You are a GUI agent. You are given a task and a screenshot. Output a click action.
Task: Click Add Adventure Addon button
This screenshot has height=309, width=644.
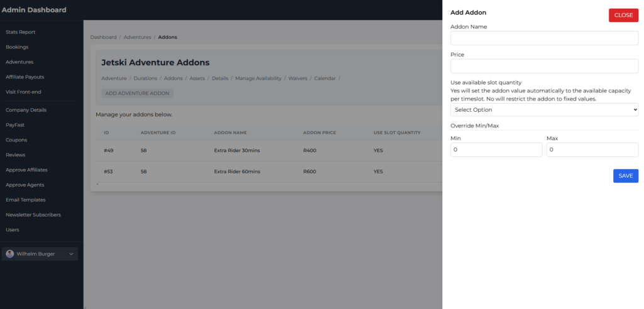[x=137, y=93]
